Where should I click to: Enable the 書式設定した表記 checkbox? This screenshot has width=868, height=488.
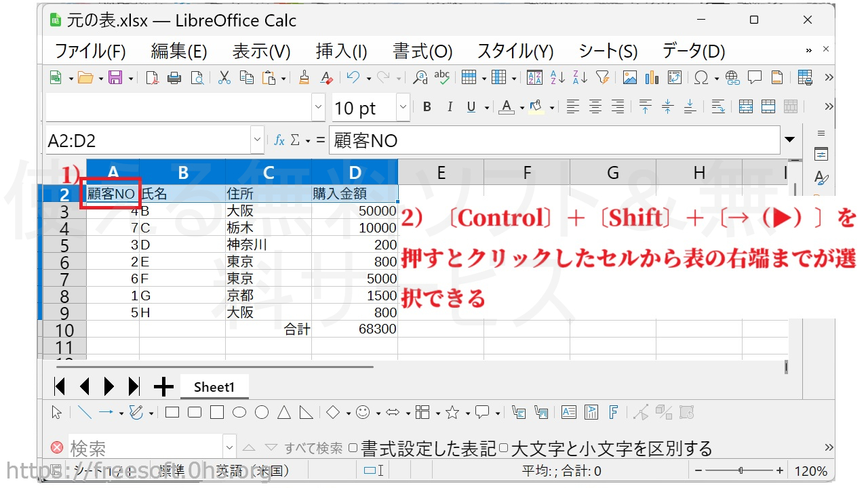[353, 448]
